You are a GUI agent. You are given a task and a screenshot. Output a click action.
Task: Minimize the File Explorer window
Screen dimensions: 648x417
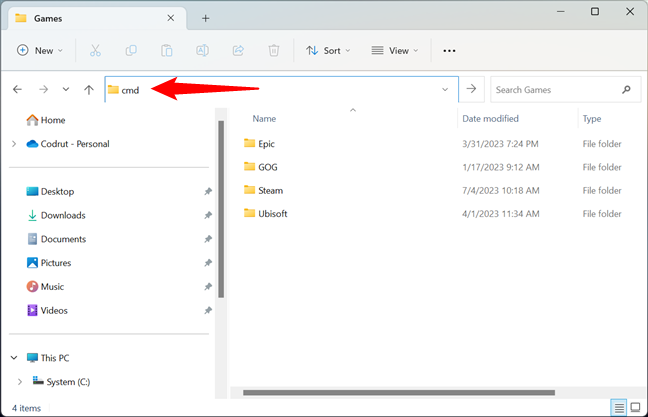(x=560, y=12)
